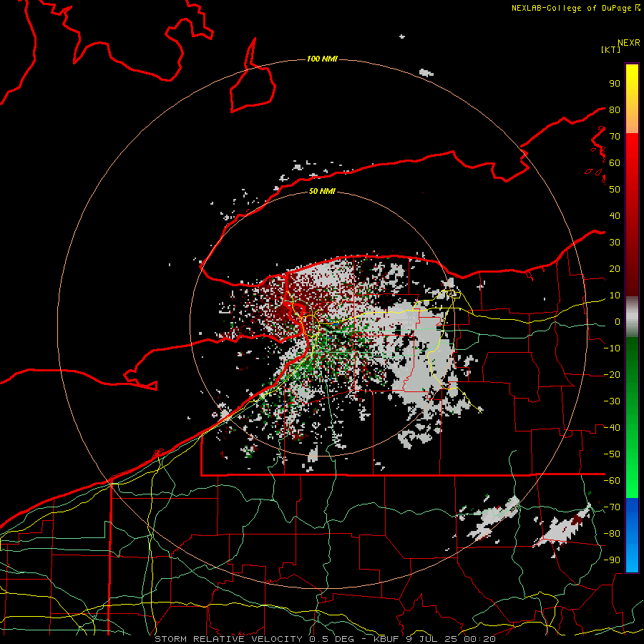644x644 pixels.
Task: Click the 50 NMI range ring label
Action: point(322,191)
